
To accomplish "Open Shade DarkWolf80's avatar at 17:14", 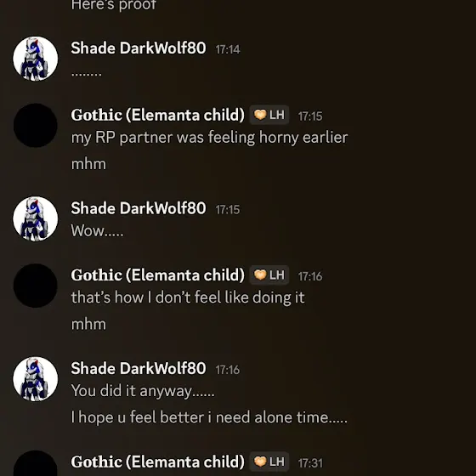I will coord(36,59).
